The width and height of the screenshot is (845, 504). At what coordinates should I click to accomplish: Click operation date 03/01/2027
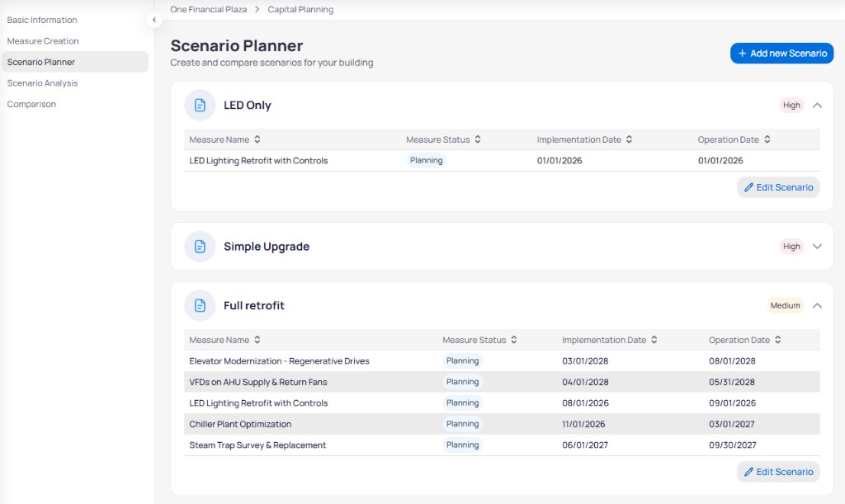[x=732, y=424]
